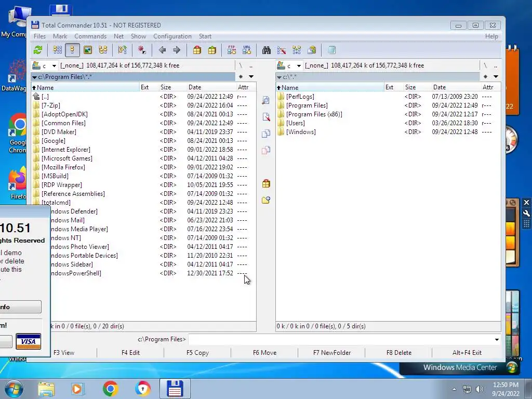Screen dimensions: 532x399
Task: Click the red Move icon in the middle bar
Action: pyautogui.click(x=266, y=150)
